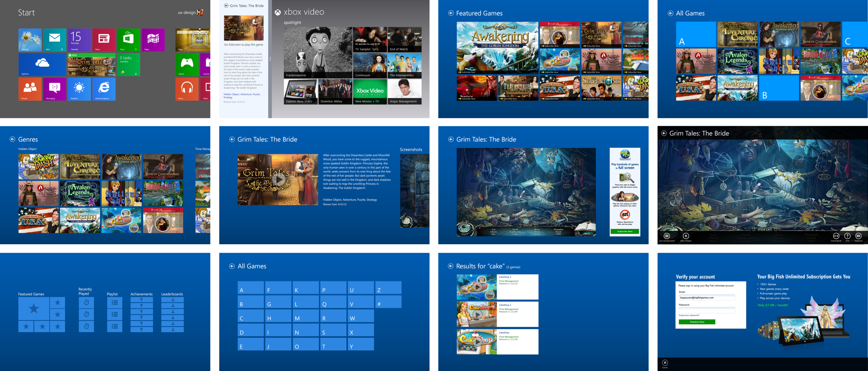Open the Calendar tile showing 15 Tuesday
This screenshot has height=371, width=868.
click(79, 40)
